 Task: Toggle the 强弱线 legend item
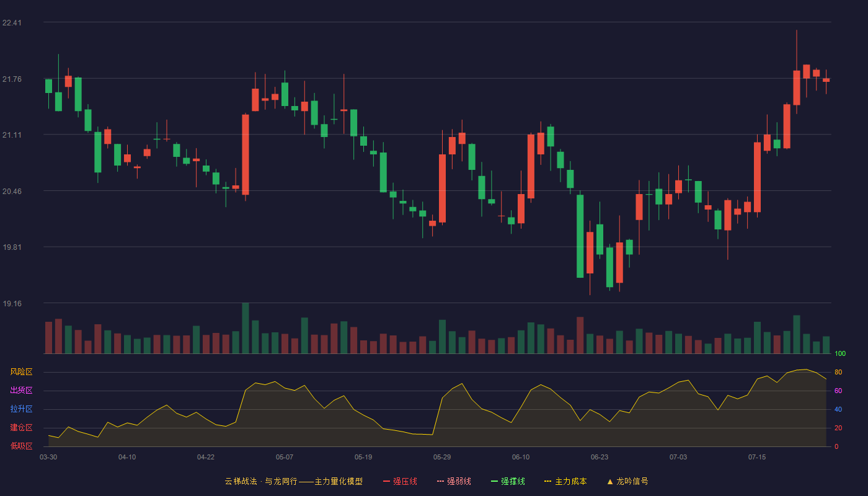(x=454, y=481)
